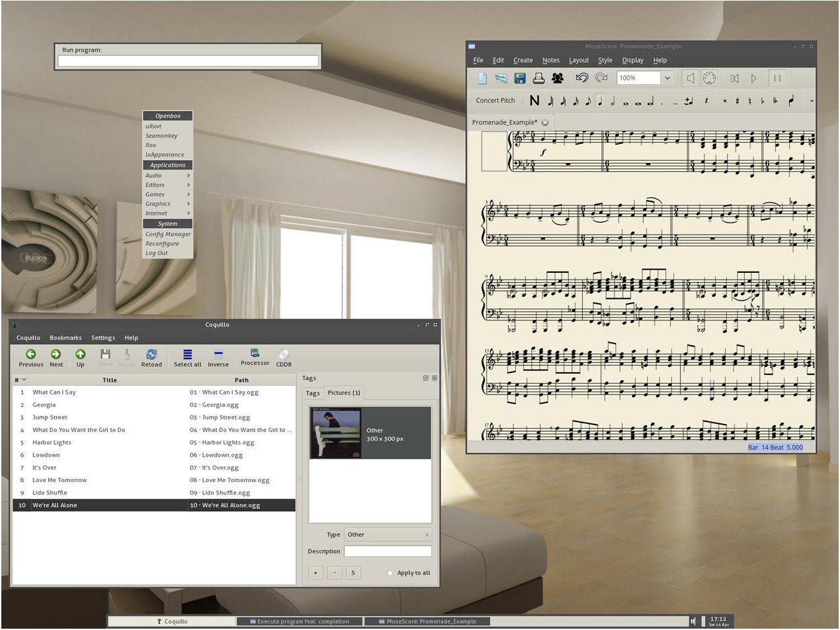
Task: Go to Previous directory in Coquillo
Action: point(31,358)
